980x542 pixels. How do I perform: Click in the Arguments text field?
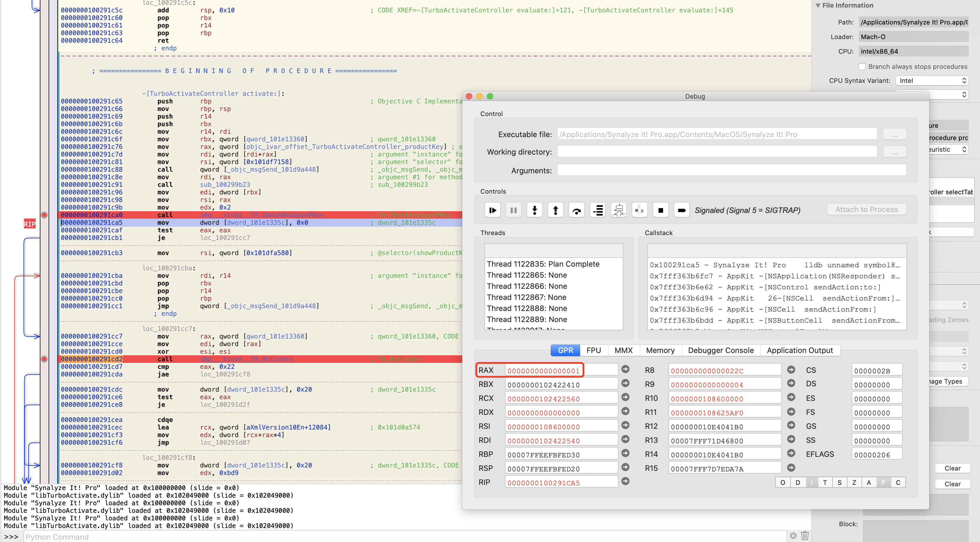731,170
